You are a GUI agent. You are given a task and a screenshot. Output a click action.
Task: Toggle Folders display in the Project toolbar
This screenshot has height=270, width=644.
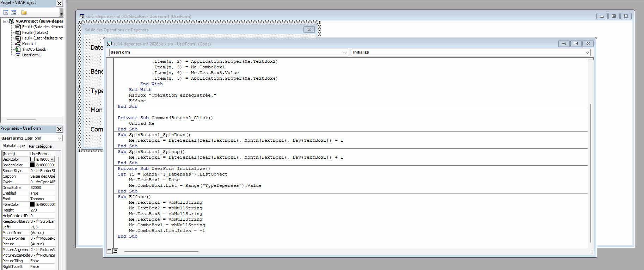click(x=24, y=12)
